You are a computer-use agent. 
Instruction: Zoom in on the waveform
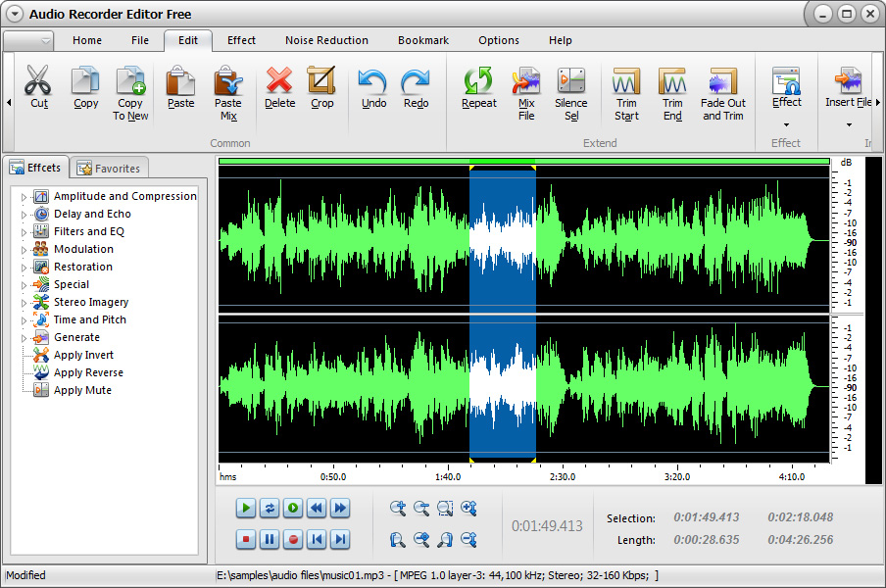point(399,508)
